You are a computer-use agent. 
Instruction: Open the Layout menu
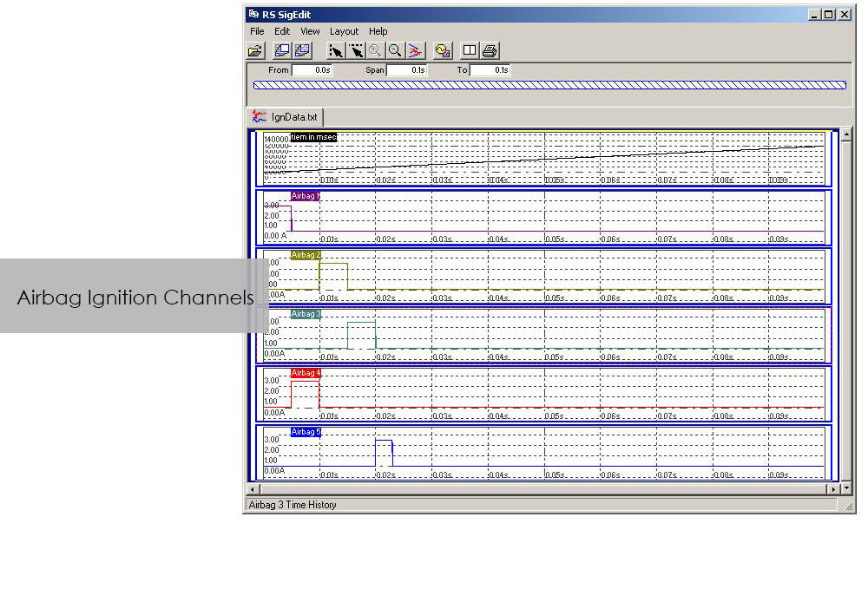(344, 31)
